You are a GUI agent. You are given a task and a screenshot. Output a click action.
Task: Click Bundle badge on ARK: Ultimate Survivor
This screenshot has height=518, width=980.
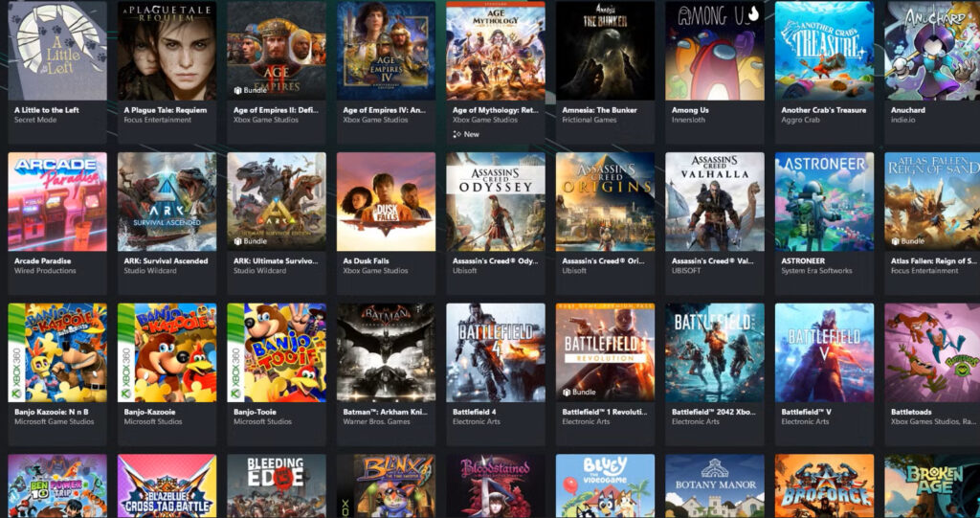250,241
